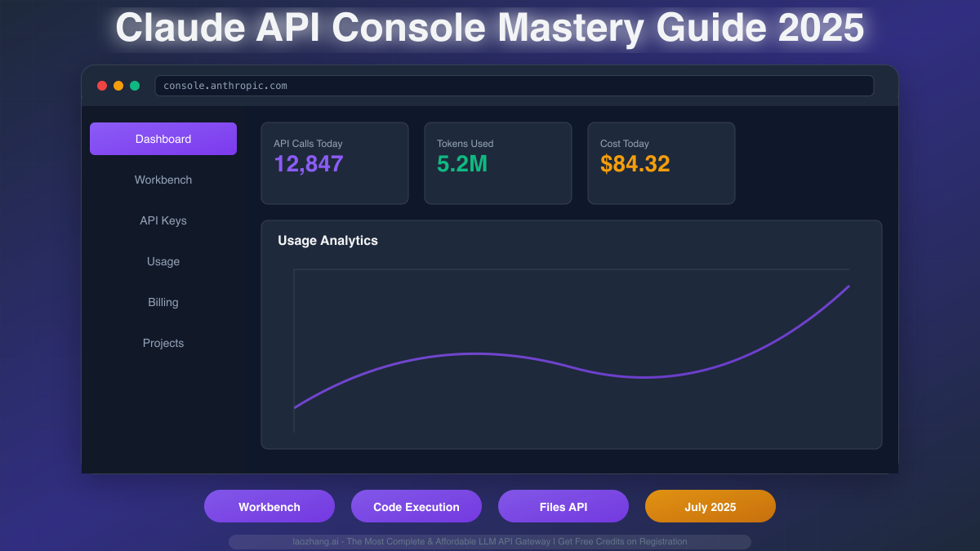Browse to the Projects section
Viewport: 980px width, 551px height.
pos(163,343)
